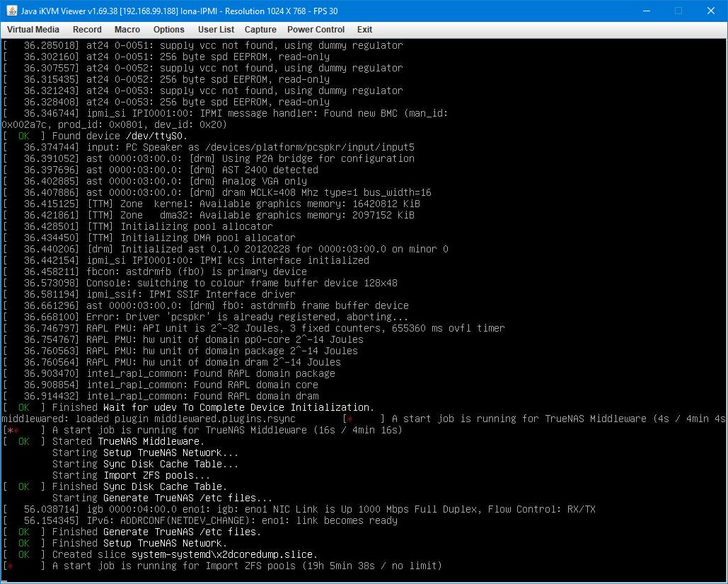Screen dimensions: 728x584
Task: Click the line 'at24 0-0051: supply vcc not found, using dummy regulator'
Action: [x=245, y=45]
